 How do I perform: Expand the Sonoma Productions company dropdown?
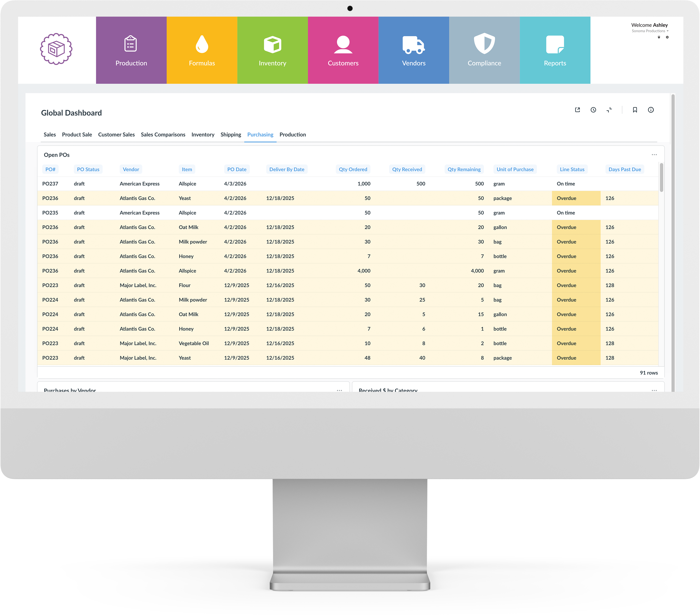click(x=668, y=31)
